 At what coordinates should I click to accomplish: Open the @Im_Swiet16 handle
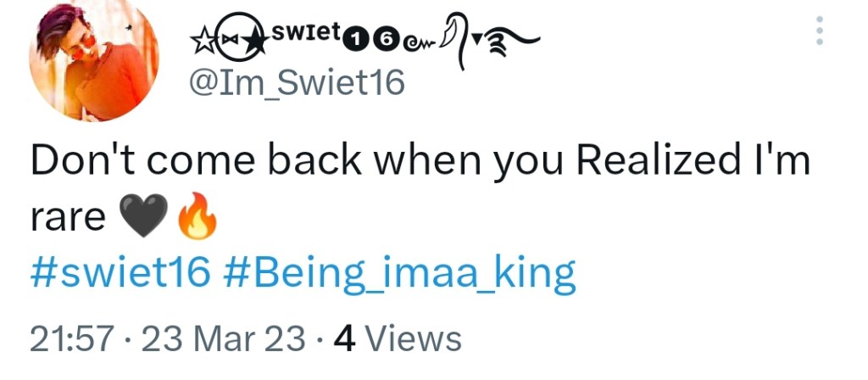[296, 83]
